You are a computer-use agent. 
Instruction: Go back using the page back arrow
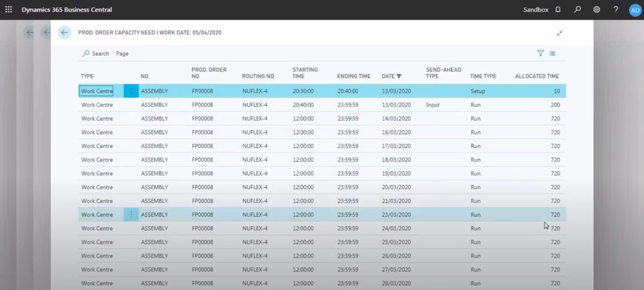pos(65,33)
